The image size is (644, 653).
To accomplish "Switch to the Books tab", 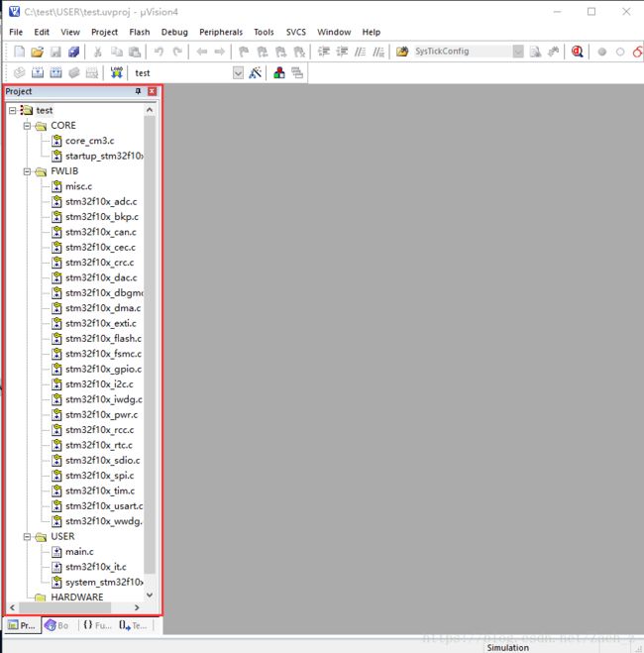I will 57,625.
